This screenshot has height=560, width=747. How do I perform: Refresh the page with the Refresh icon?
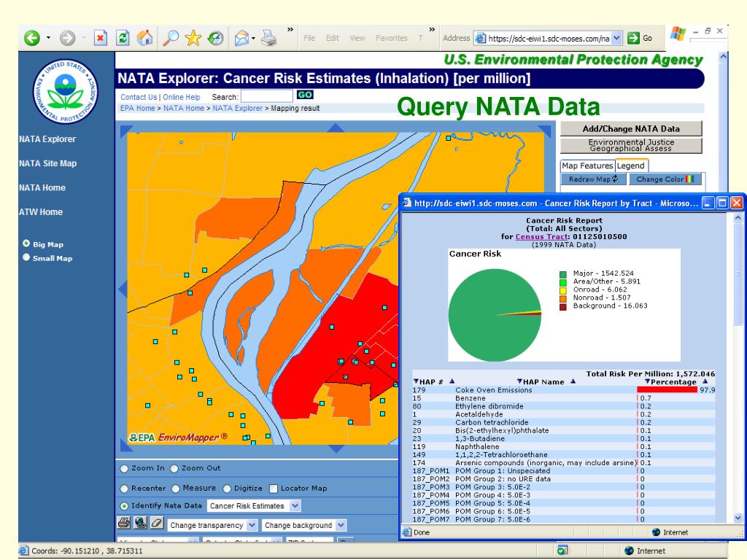click(123, 38)
